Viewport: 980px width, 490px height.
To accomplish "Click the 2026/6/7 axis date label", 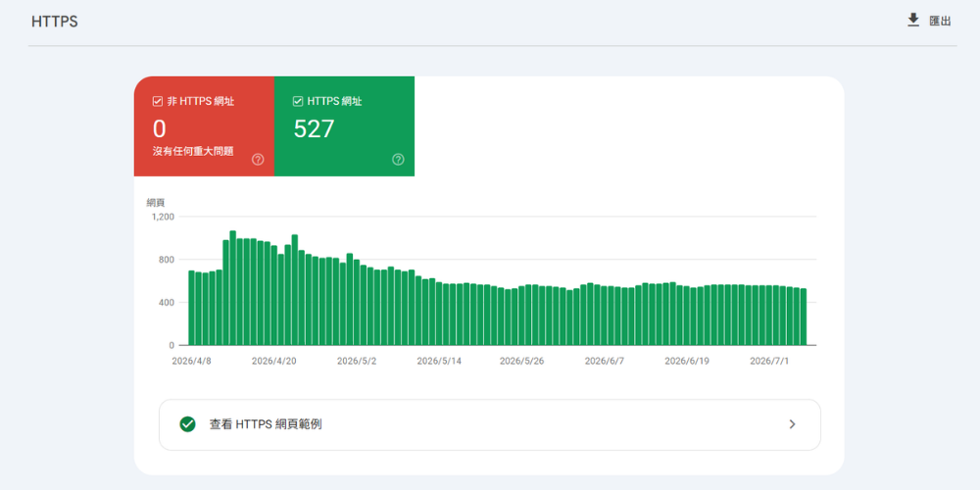I will (x=605, y=362).
